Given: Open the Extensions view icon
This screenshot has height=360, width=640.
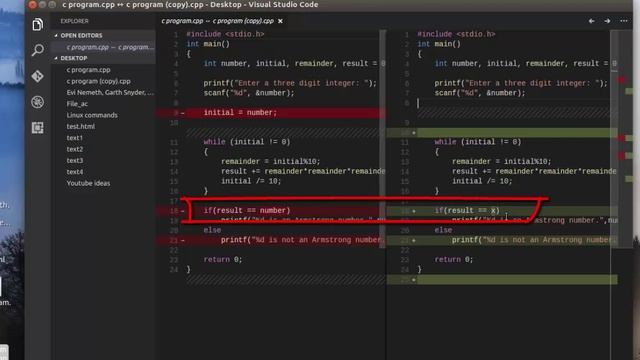Looking at the screenshot, I should pyautogui.click(x=38, y=128).
